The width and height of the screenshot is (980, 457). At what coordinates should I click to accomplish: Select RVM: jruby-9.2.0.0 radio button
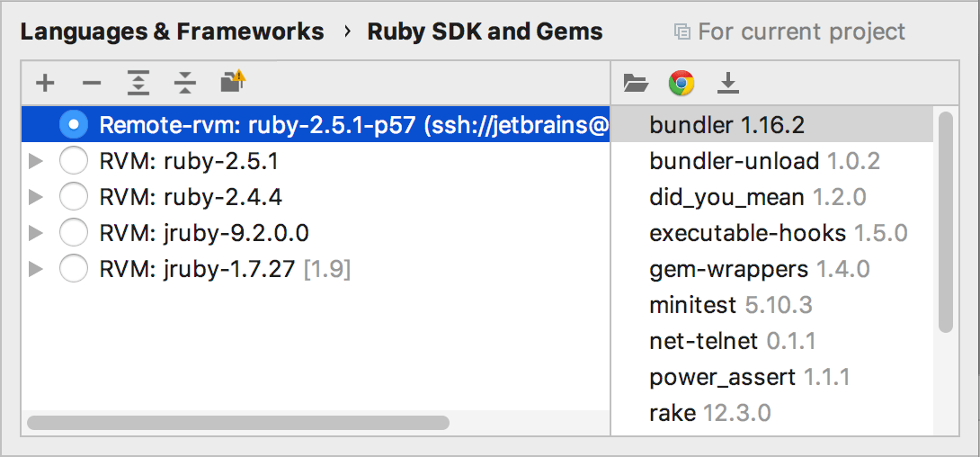tap(73, 233)
